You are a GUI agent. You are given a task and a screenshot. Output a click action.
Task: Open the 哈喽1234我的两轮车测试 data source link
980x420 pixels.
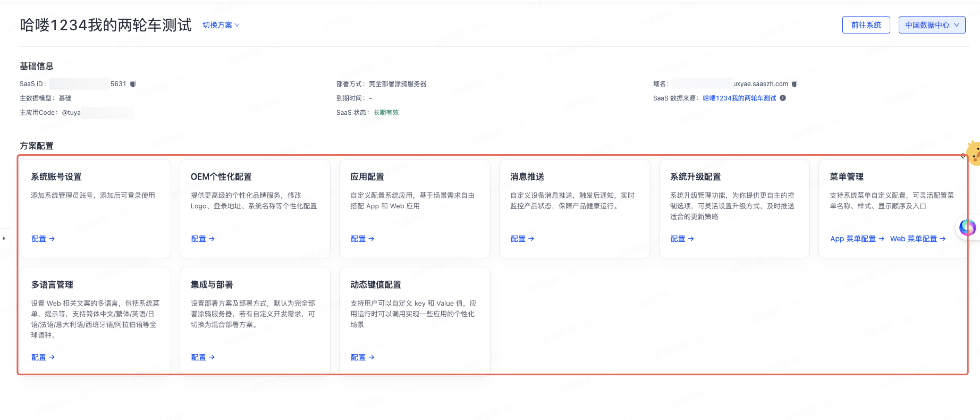[x=739, y=98]
